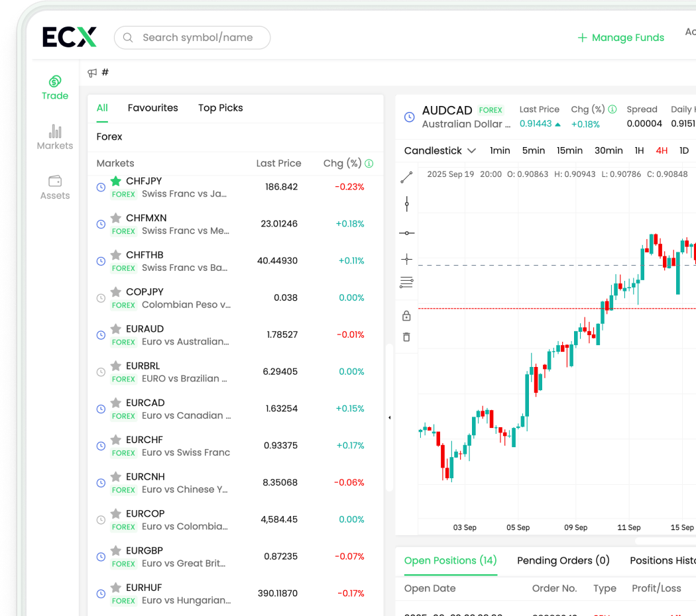Star EURCAD as a favourite
This screenshot has width=696, height=616.
(116, 403)
